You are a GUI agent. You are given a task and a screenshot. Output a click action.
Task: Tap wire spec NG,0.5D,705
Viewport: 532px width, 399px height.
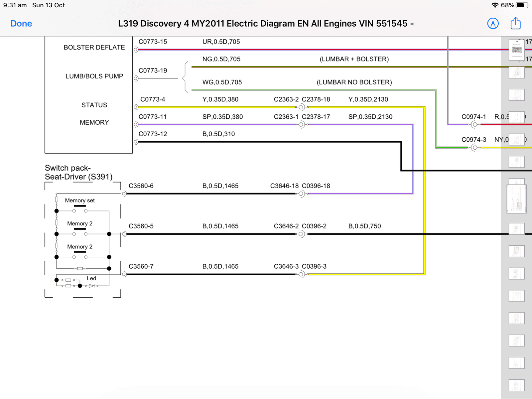221,59
